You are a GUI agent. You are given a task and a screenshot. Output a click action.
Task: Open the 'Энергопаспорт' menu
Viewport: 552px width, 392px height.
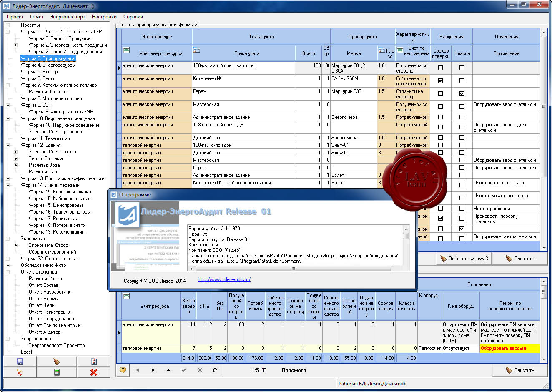(68, 17)
